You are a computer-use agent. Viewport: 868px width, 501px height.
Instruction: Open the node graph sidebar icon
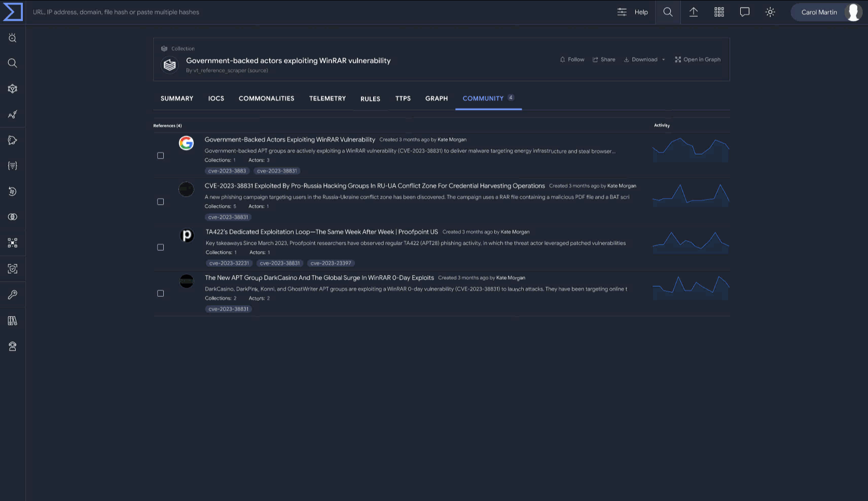click(x=13, y=243)
